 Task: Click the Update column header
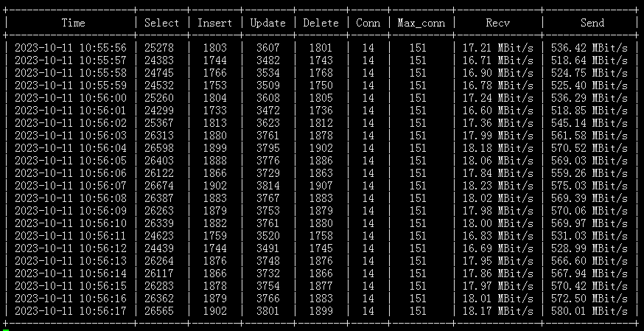click(x=267, y=23)
